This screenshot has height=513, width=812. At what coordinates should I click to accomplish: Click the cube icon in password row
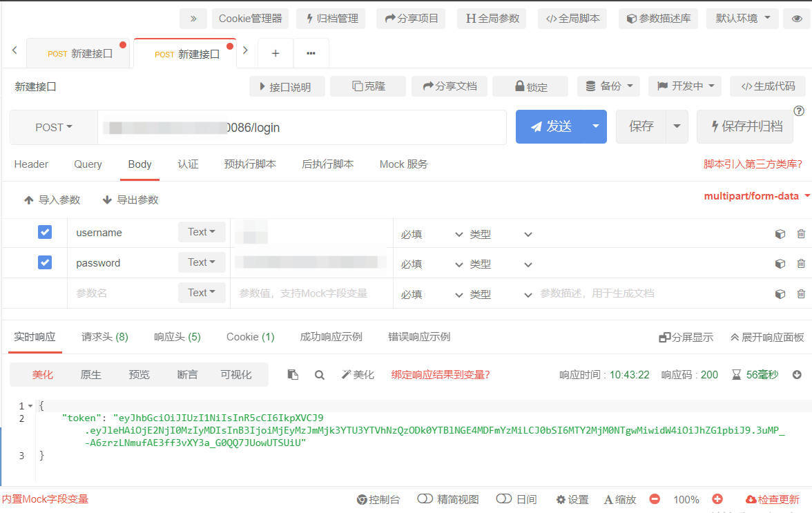point(780,264)
